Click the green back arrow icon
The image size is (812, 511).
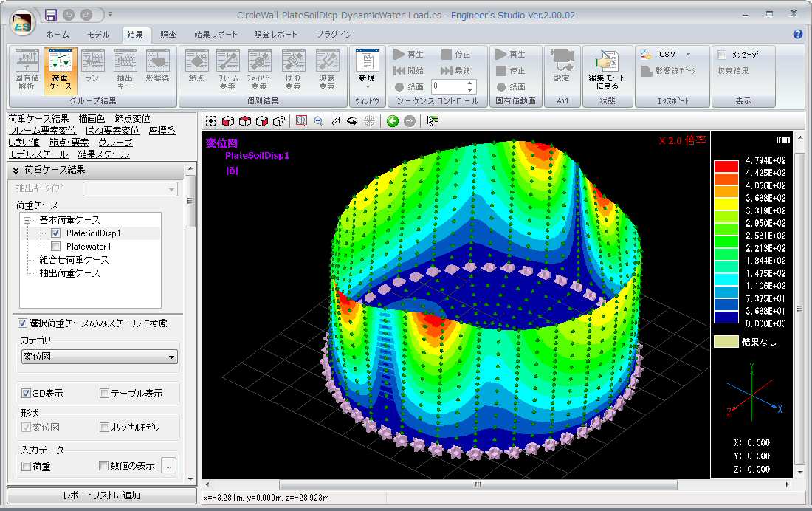coord(392,121)
